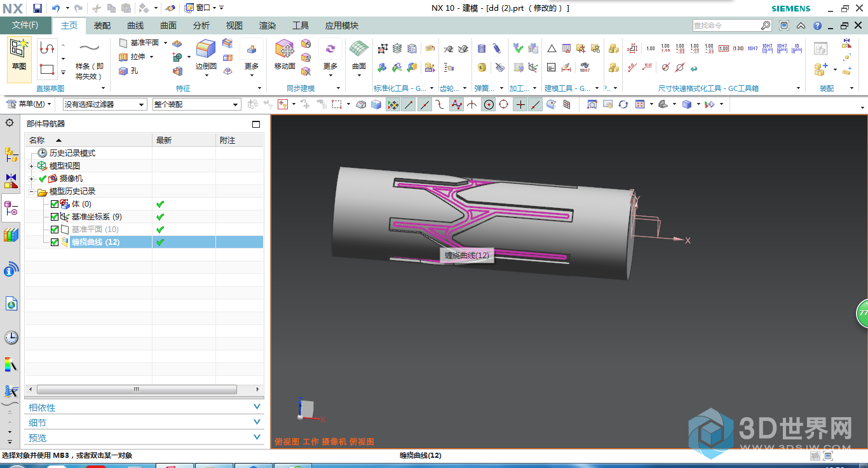Switch to the 装配 ribbon tab

coord(102,26)
